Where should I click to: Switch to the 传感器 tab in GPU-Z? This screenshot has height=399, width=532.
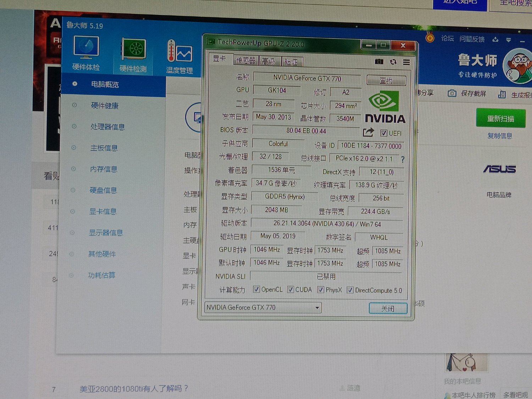246,61
